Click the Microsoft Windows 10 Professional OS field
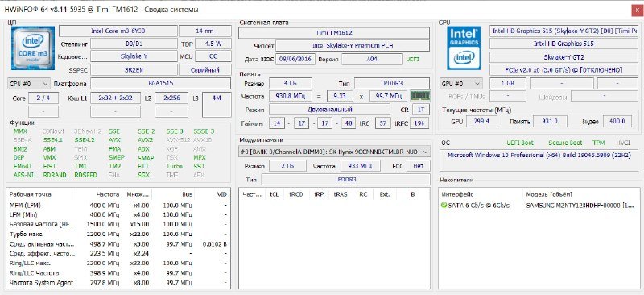Image resolution: width=644 pixels, height=295 pixels. pyautogui.click(x=539, y=160)
